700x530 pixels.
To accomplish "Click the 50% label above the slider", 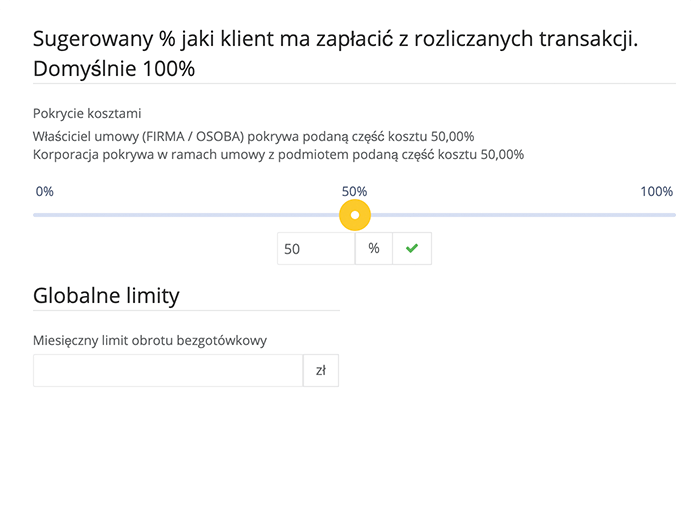I will click(x=354, y=192).
